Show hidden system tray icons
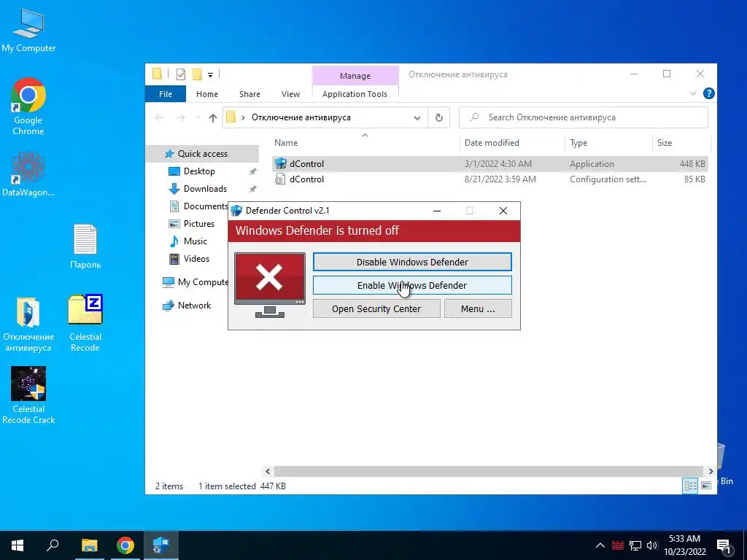The width and height of the screenshot is (747, 560). coord(600,545)
